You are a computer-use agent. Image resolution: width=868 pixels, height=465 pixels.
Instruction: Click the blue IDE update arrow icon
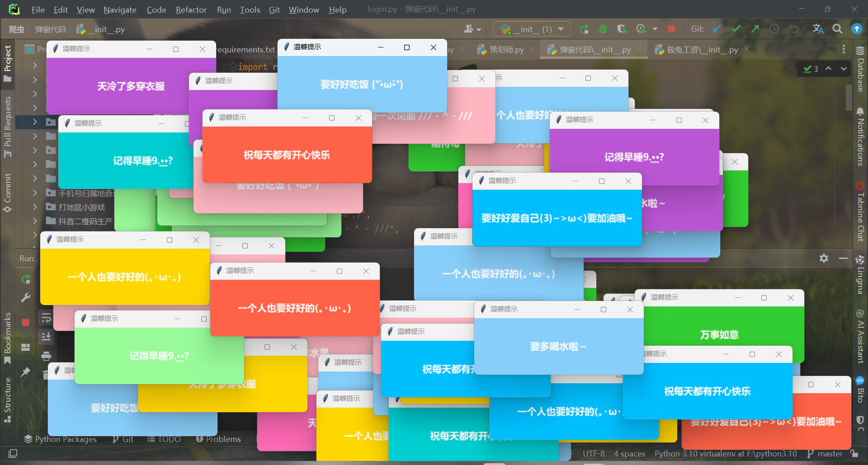pyautogui.click(x=857, y=29)
